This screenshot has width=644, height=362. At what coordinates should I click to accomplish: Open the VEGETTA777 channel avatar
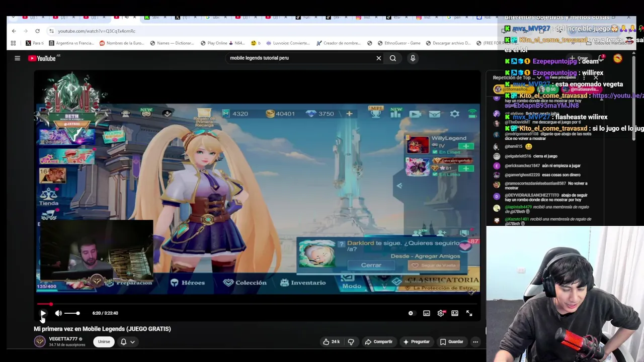[x=39, y=342]
